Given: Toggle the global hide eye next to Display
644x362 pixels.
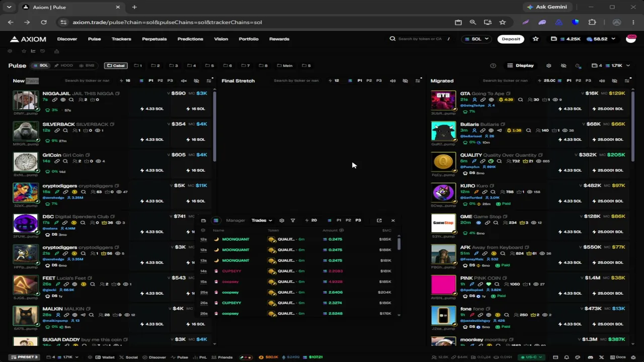Looking at the screenshot, I should (563, 65).
